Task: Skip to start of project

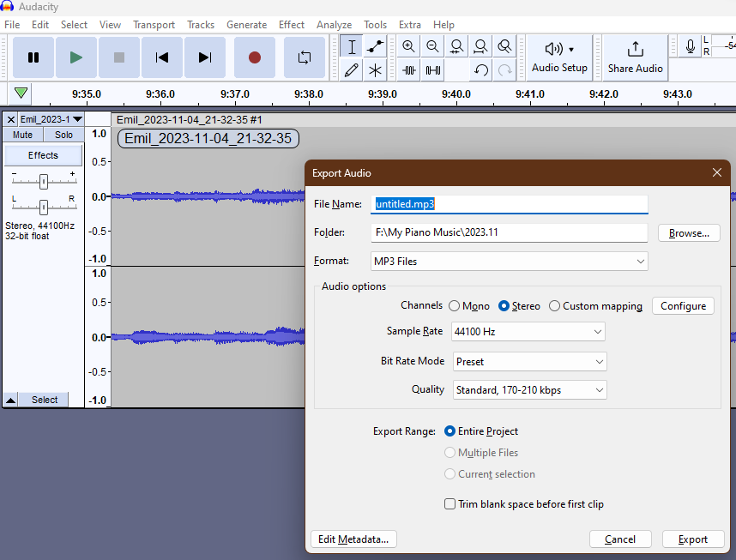Action: (162, 57)
